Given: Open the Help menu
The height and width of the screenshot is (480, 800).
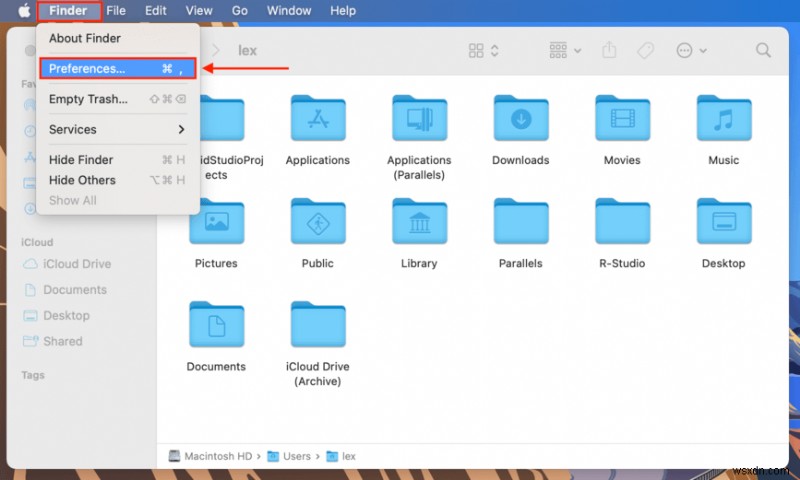Looking at the screenshot, I should pyautogui.click(x=343, y=11).
